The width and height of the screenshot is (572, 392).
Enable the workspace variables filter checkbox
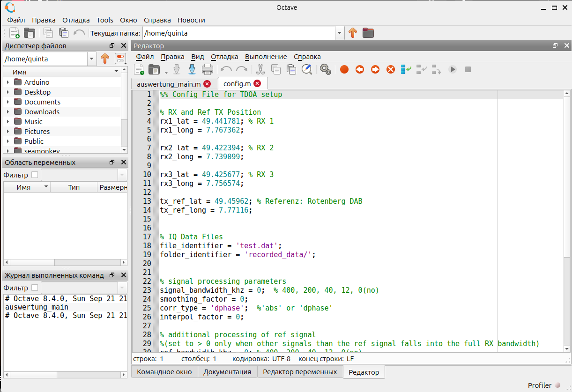[35, 175]
